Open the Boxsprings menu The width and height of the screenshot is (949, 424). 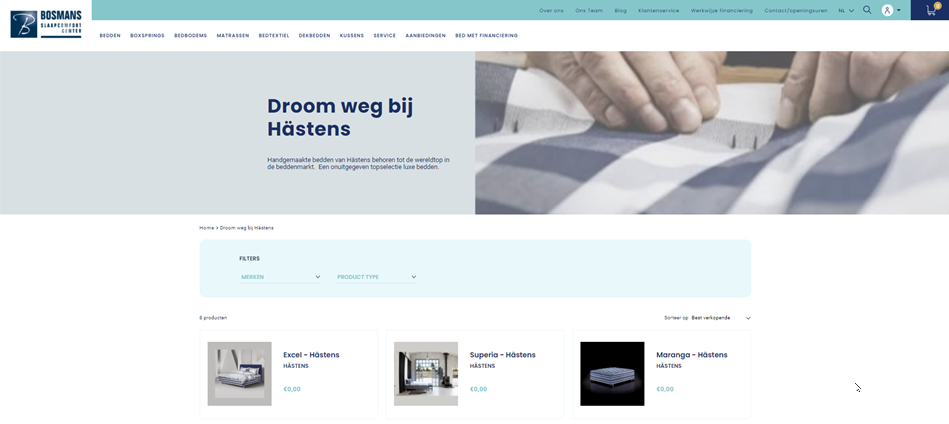(147, 36)
